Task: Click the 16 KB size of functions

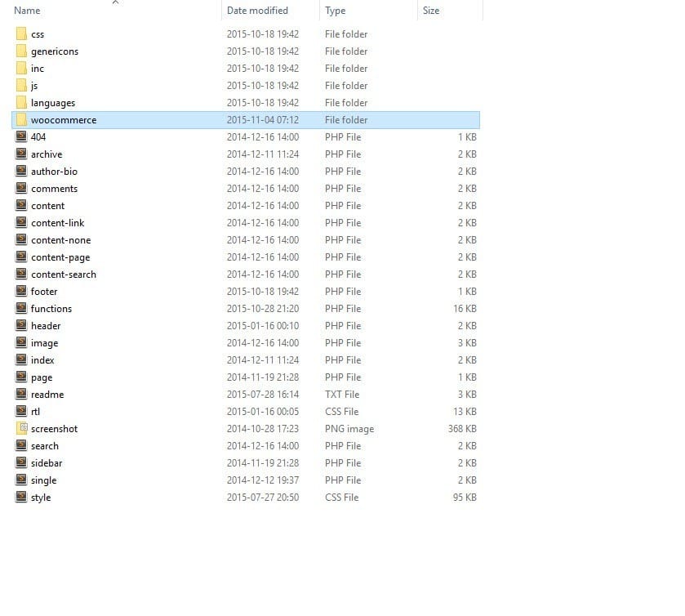Action: pyautogui.click(x=465, y=308)
